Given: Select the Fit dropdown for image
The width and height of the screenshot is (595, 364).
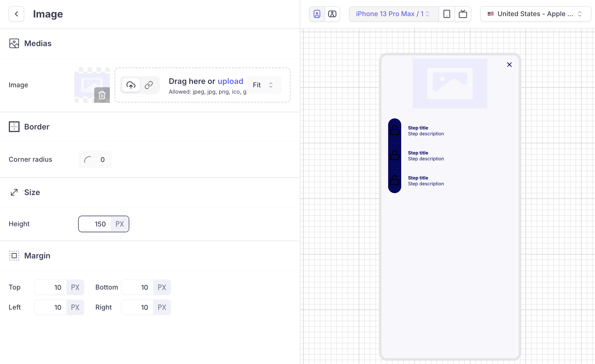Looking at the screenshot, I should click(x=262, y=85).
